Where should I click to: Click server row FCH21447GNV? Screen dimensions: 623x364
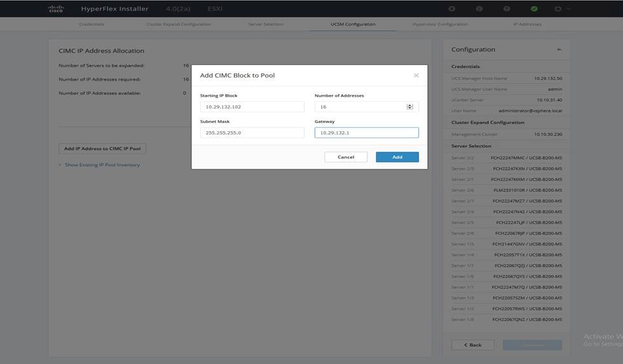[x=507, y=244]
